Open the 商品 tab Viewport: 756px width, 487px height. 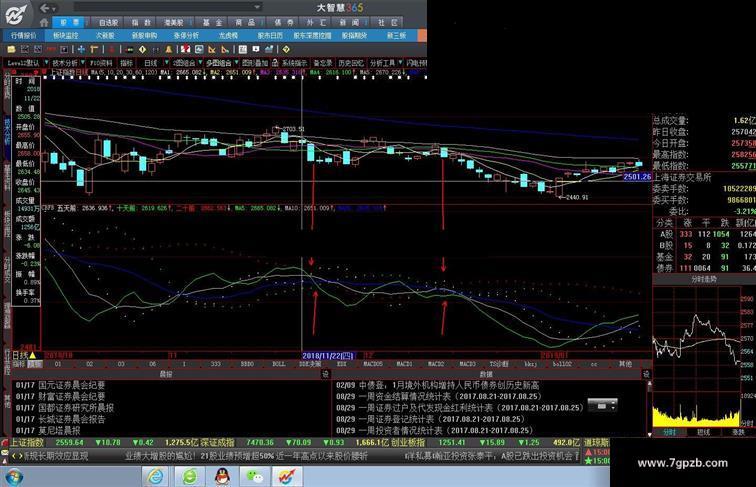pos(245,22)
